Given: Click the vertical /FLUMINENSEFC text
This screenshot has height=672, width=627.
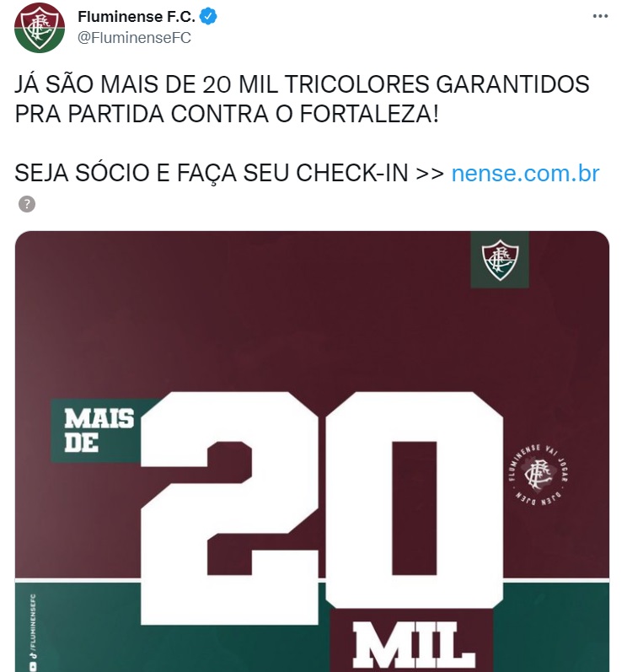Looking at the screenshot, I should pos(33,621).
